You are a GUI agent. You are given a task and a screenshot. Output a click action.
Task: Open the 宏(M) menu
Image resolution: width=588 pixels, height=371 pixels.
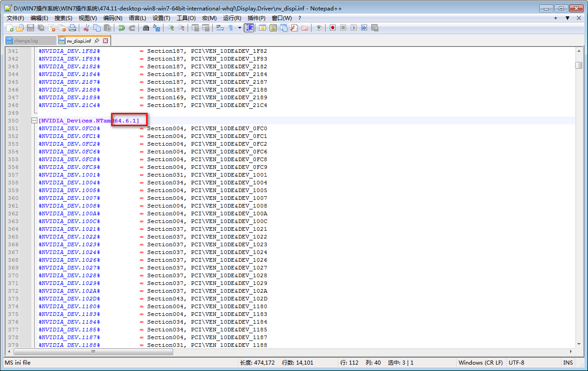click(209, 18)
